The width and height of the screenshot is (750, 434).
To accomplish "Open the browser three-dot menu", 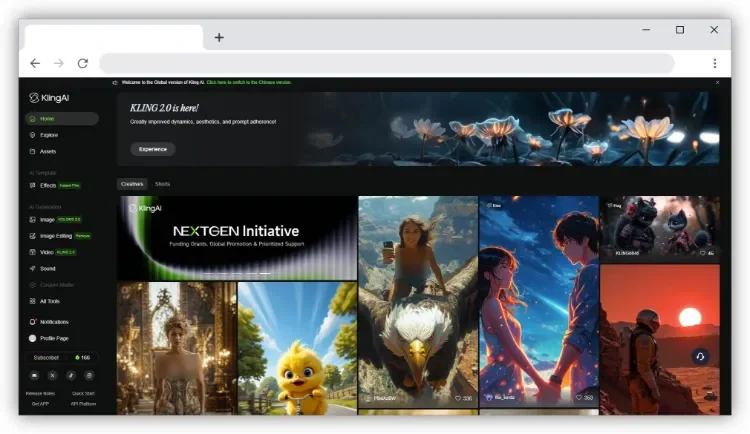I will (714, 63).
